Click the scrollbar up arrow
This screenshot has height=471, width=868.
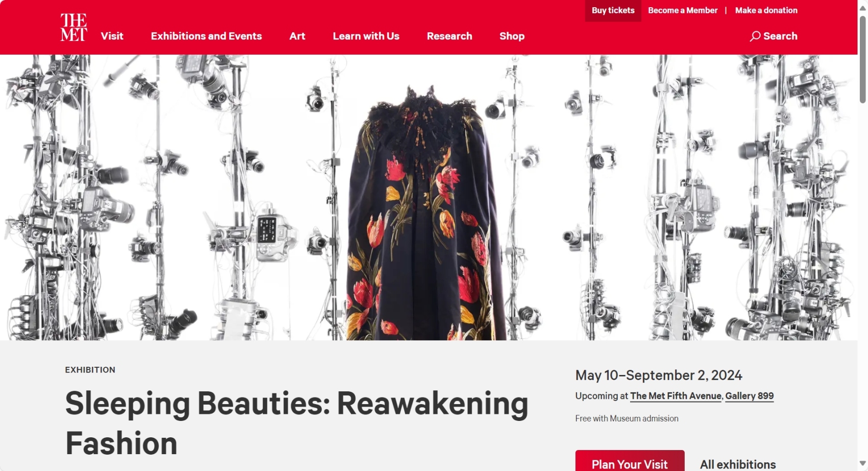point(863,7)
